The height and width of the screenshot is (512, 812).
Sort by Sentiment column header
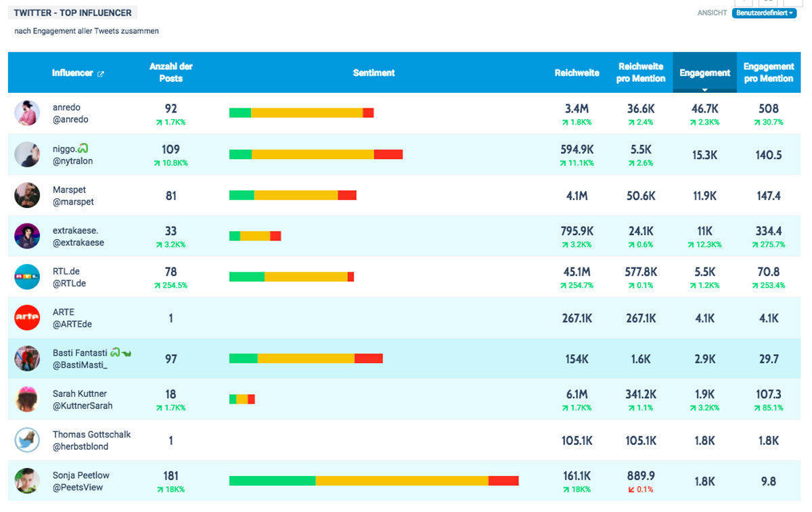[x=374, y=72]
